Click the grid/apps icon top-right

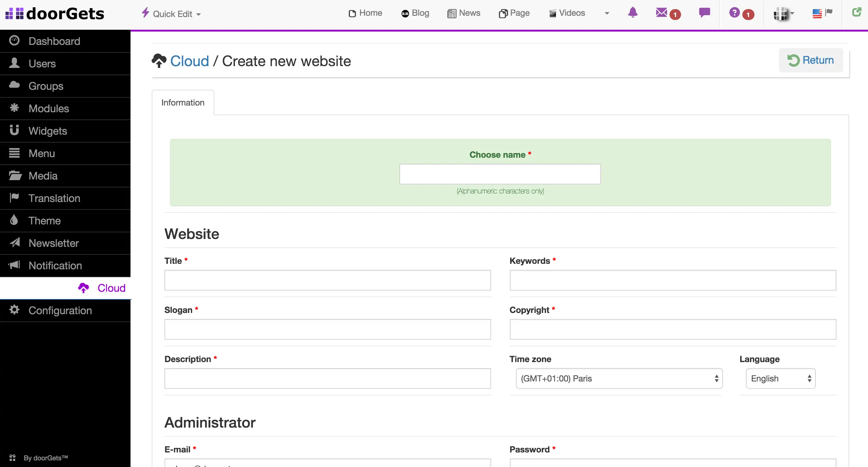[781, 13]
